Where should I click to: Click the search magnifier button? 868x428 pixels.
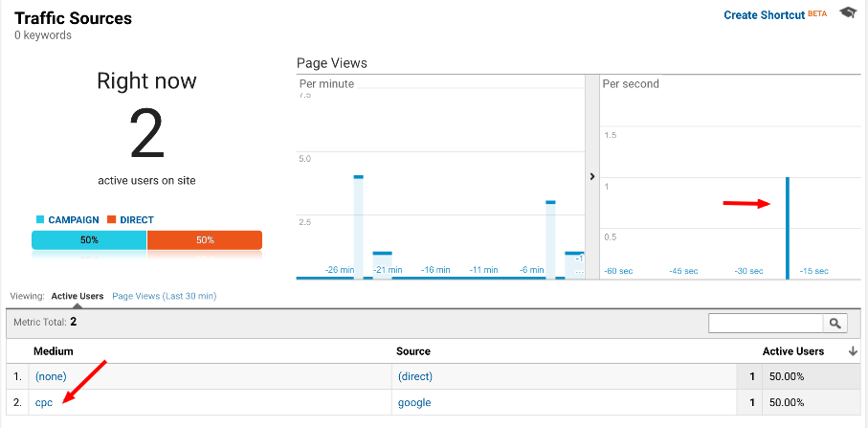point(835,324)
